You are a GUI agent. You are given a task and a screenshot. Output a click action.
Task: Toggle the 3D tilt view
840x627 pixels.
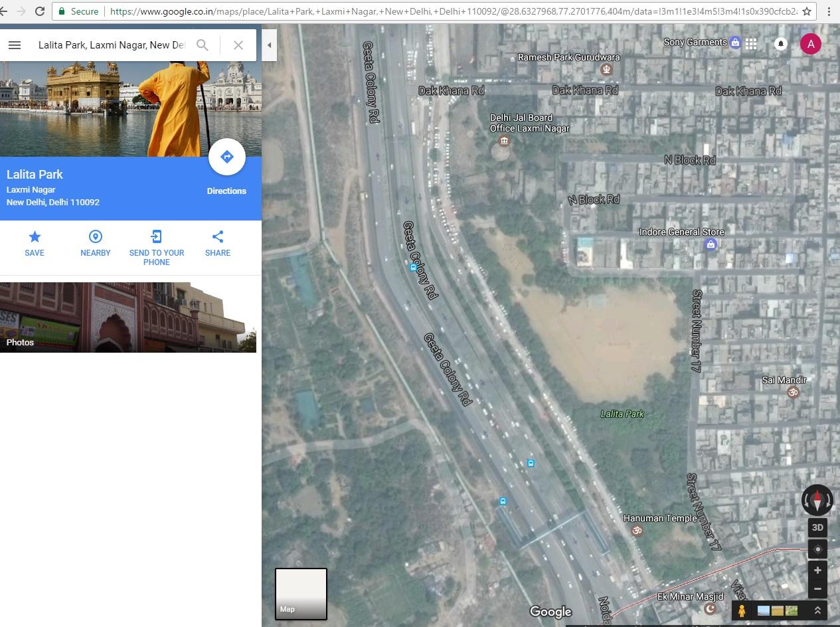817,527
